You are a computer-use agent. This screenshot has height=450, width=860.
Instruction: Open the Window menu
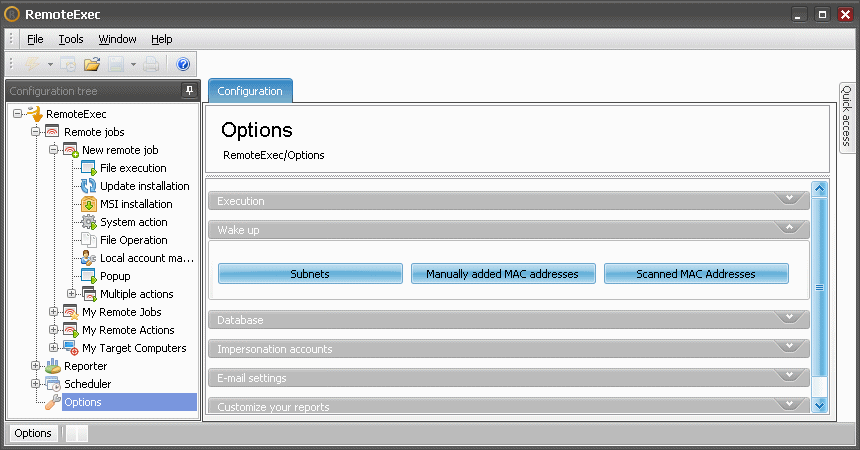pos(117,39)
